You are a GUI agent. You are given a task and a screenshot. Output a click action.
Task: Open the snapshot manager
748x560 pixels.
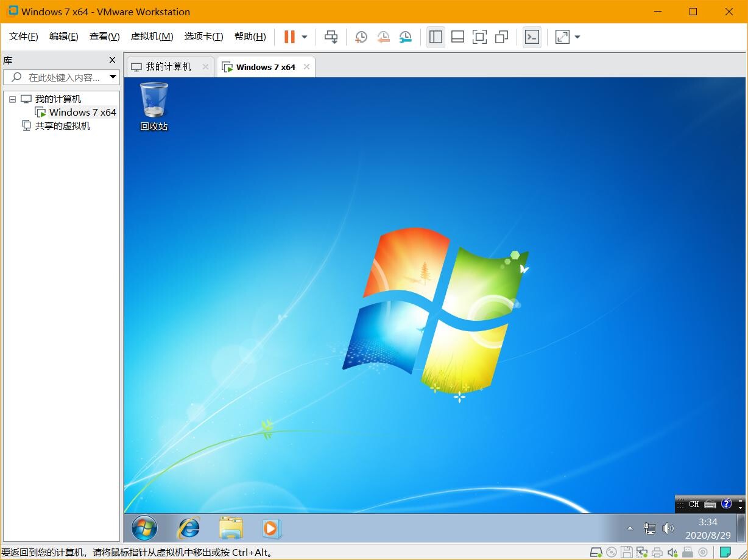(x=405, y=37)
